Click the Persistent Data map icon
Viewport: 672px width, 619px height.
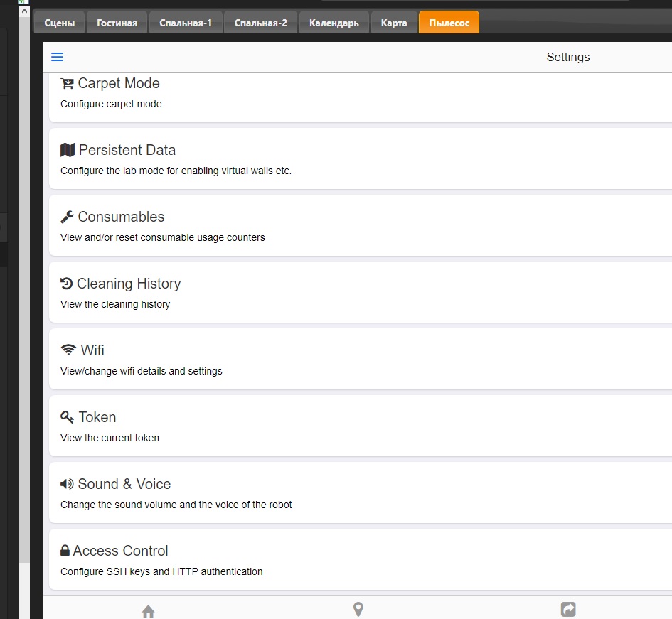click(x=68, y=150)
